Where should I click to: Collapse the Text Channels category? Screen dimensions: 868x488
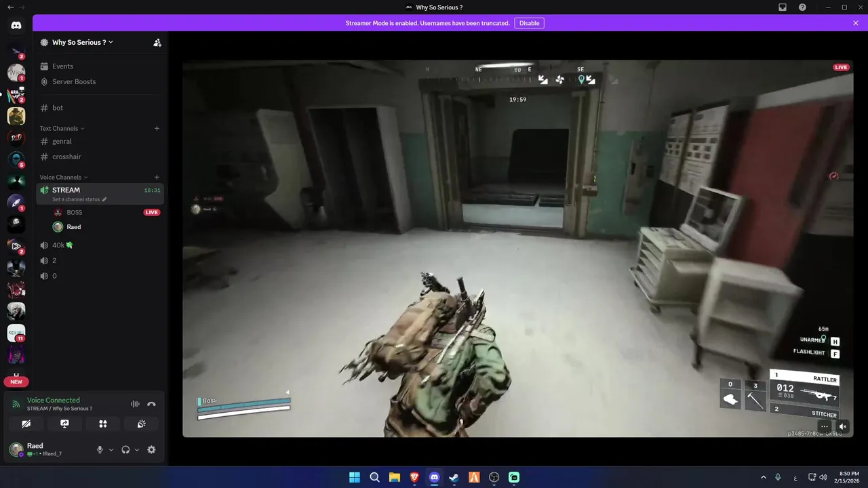pyautogui.click(x=62, y=128)
